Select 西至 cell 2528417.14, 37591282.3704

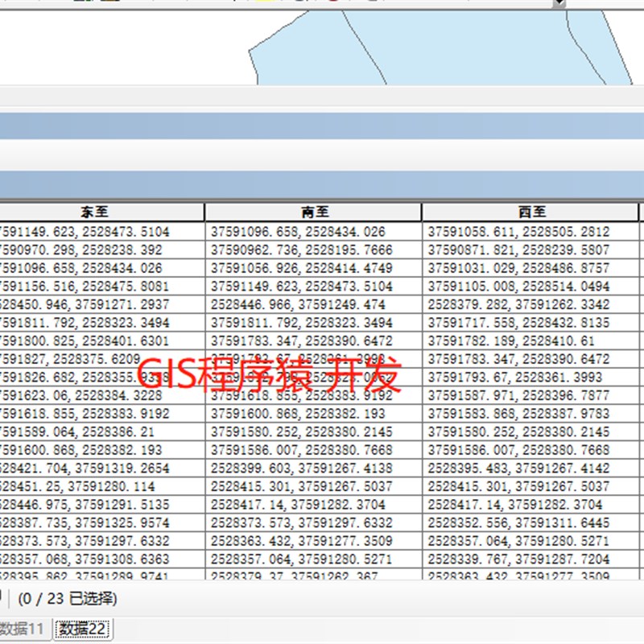530,505
